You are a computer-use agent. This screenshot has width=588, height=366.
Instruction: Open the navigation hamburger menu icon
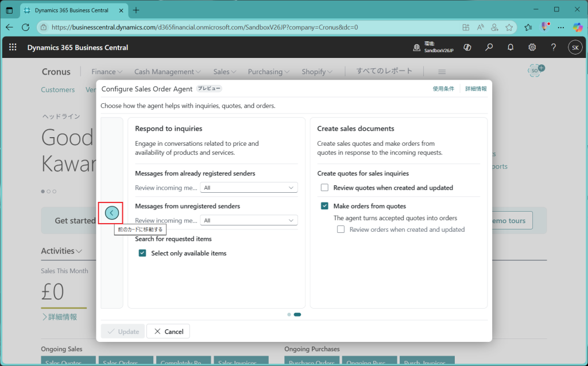click(442, 72)
